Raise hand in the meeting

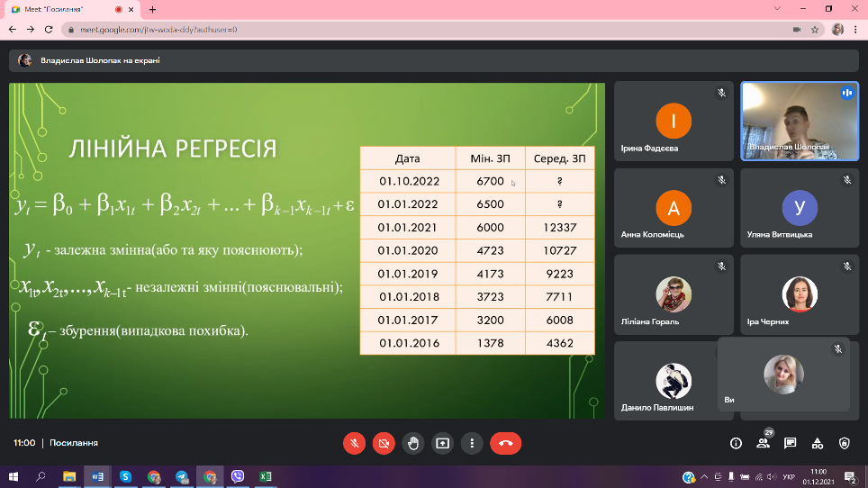coord(413,443)
